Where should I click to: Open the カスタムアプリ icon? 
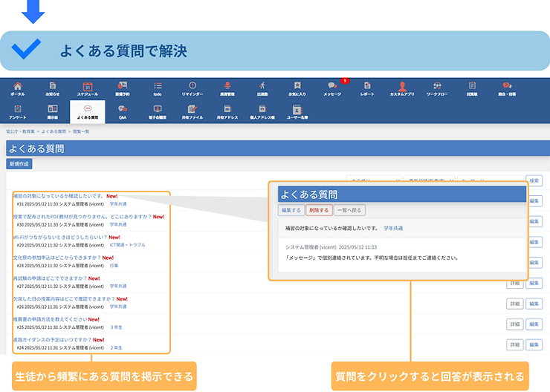coord(402,88)
